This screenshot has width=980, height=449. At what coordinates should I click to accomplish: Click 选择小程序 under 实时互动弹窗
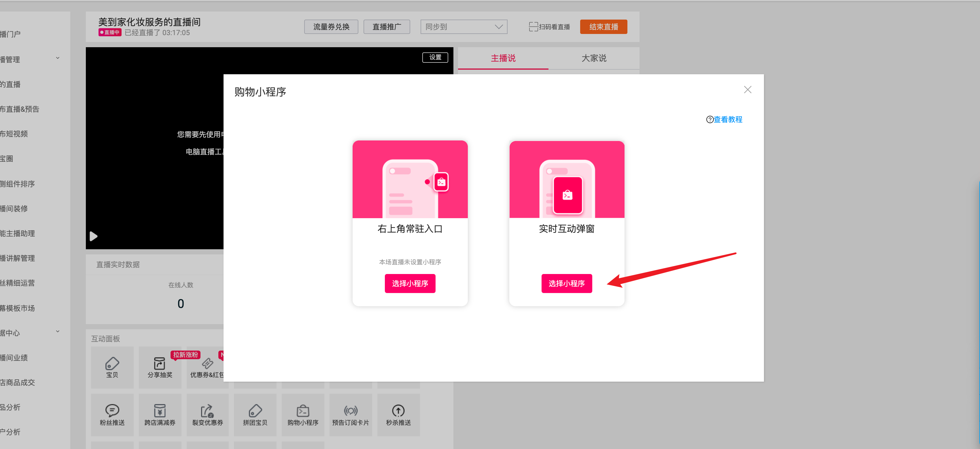tap(566, 283)
